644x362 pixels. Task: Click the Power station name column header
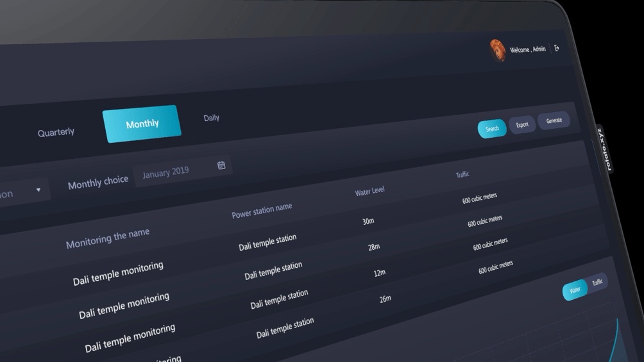(262, 211)
